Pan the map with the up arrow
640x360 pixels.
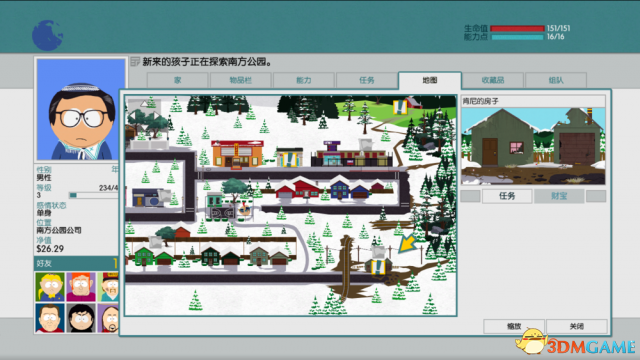tap(144, 104)
